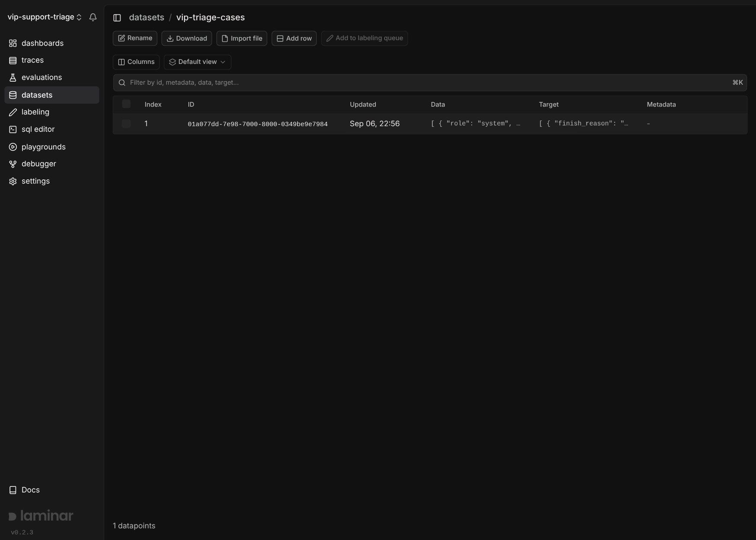Navigate to evaluations
The image size is (756, 540).
(52, 78)
